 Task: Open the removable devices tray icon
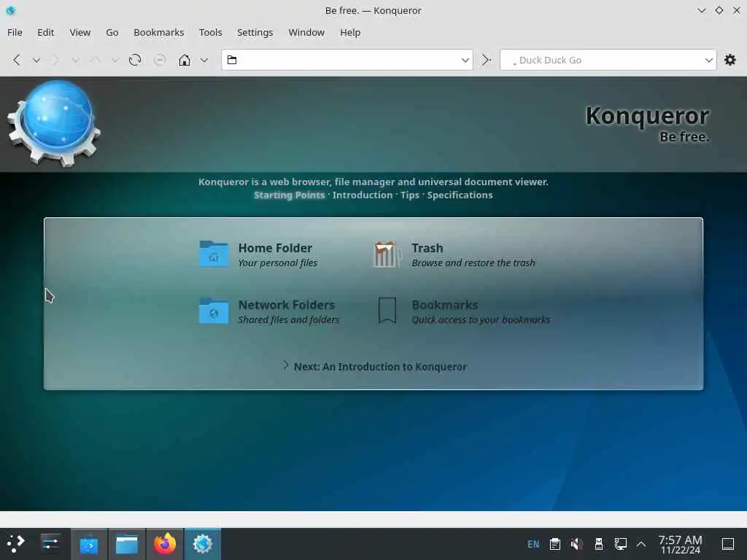[x=599, y=544]
